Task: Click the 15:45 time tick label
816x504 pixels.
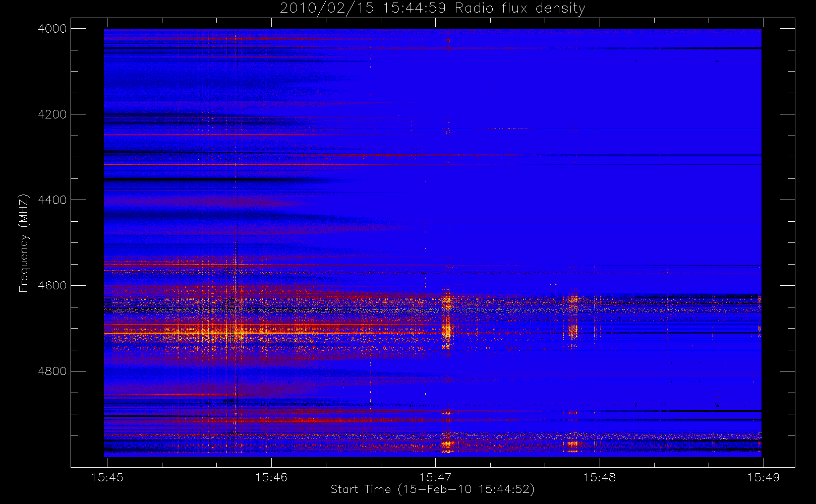Action: (x=107, y=477)
